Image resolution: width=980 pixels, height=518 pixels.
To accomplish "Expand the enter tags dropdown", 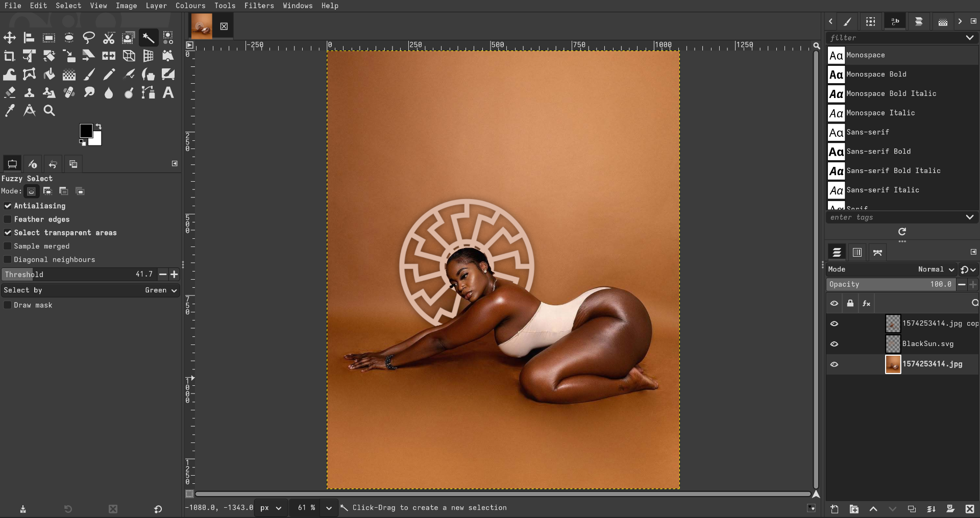I will pyautogui.click(x=970, y=217).
